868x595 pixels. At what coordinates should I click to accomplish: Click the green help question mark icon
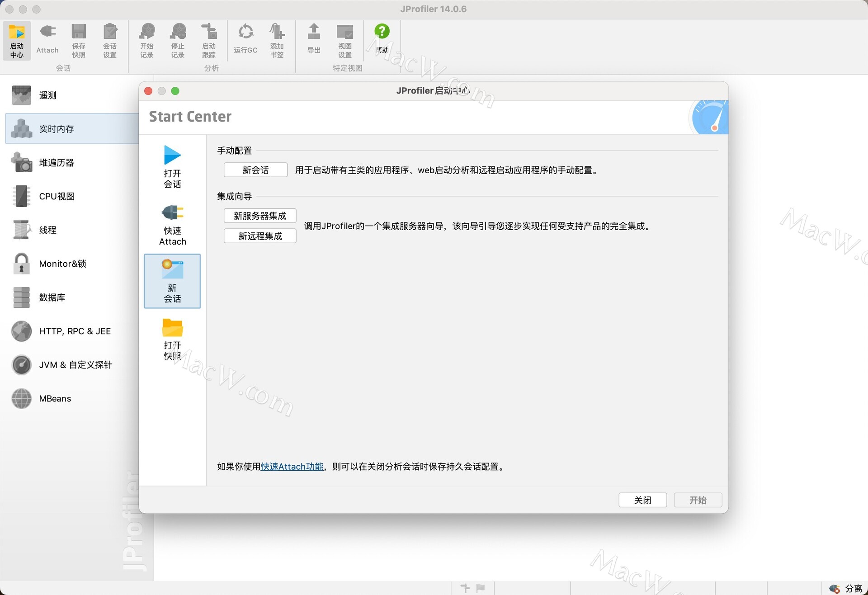coord(382,32)
